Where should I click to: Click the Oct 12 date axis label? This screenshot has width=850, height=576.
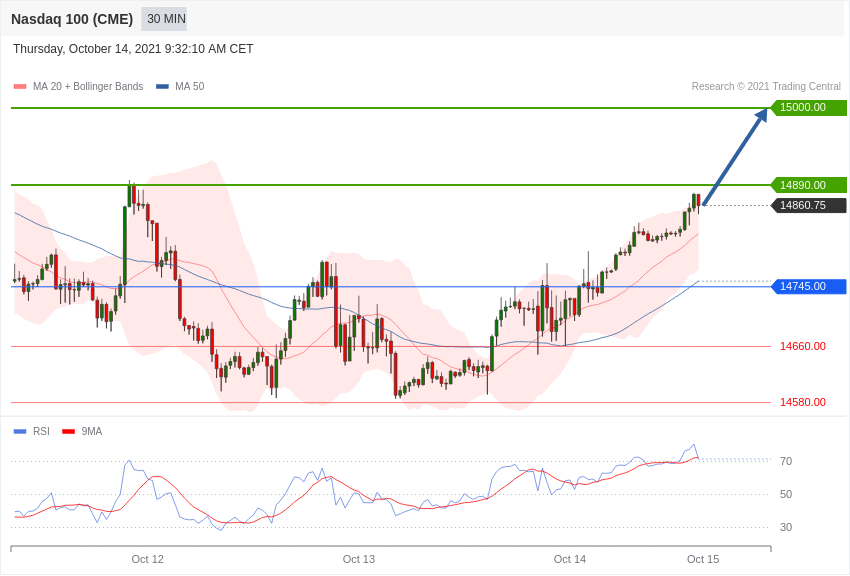[x=147, y=559]
